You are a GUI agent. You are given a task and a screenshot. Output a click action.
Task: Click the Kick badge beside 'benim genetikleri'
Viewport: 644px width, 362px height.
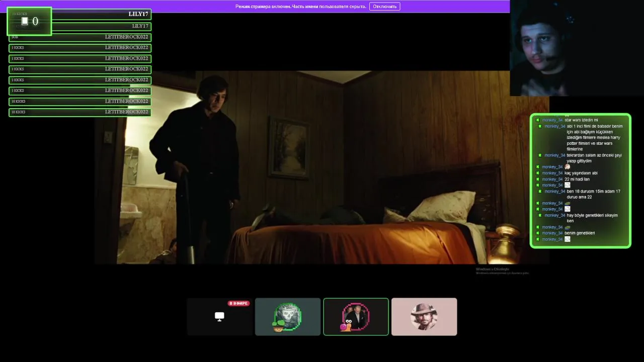point(538,233)
